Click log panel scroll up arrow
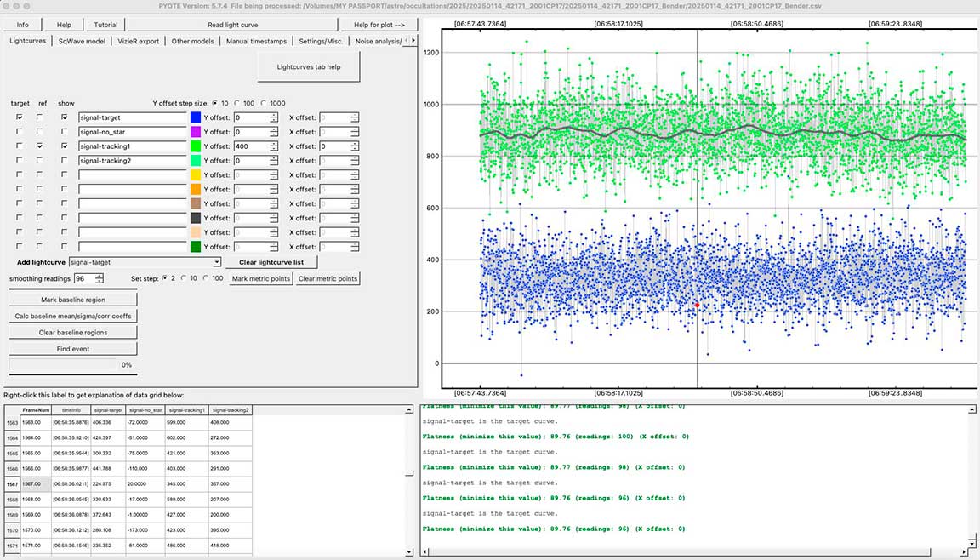The image size is (980, 560). pos(971,409)
